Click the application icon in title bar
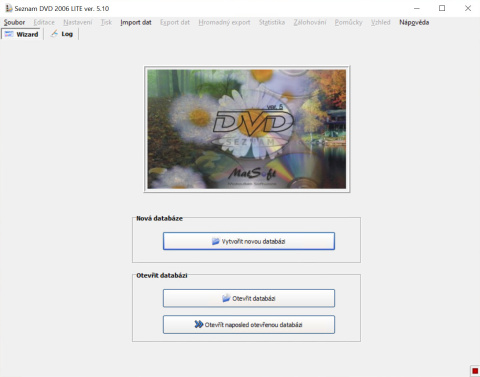The height and width of the screenshot is (377, 480). (x=9, y=8)
